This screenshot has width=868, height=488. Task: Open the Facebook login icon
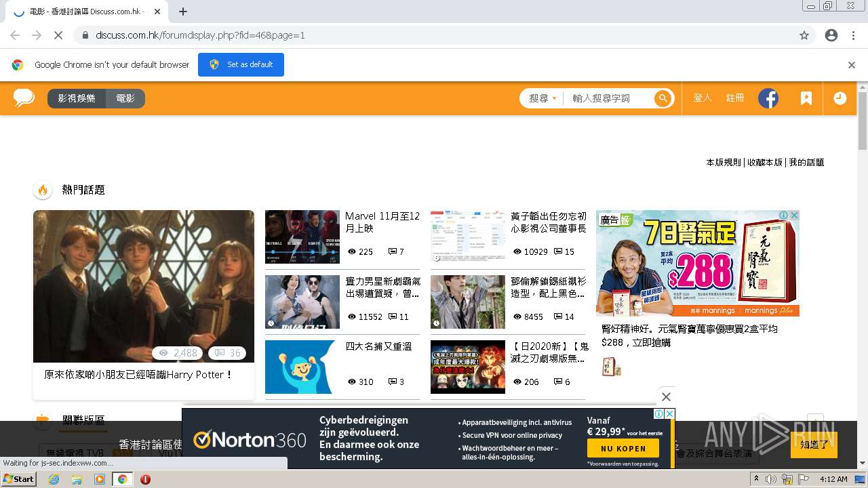[x=768, y=98]
